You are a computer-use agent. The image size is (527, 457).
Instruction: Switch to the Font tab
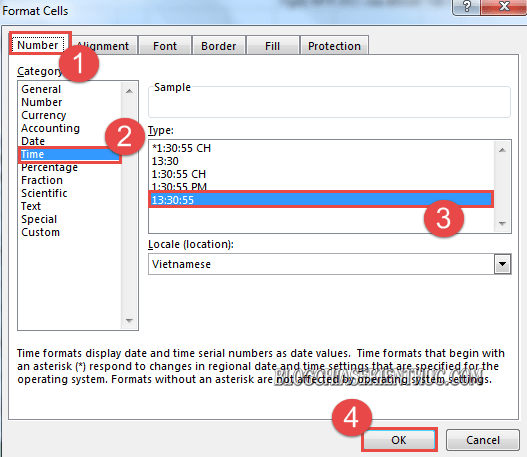pos(165,46)
